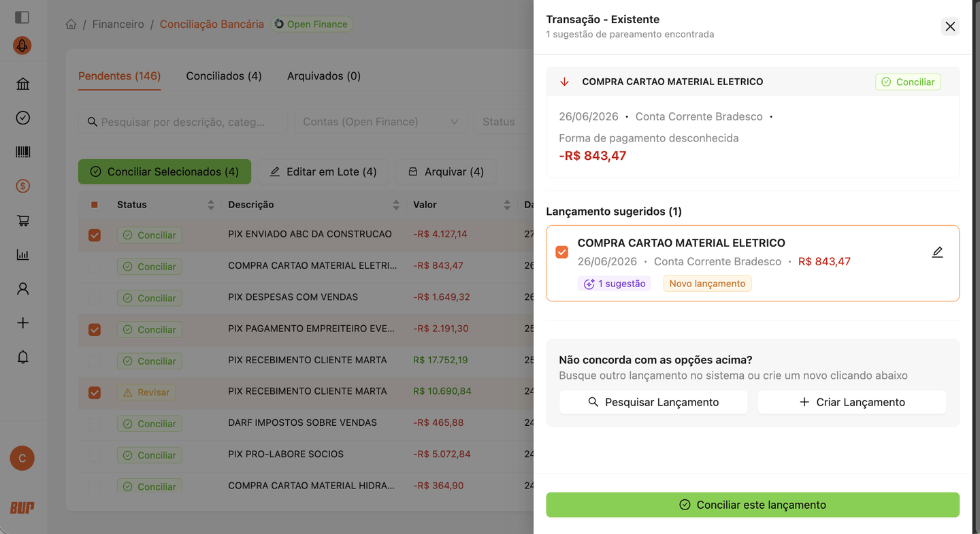
Task: Uncheck the PIX ENVIADO ABC DA CONSTRUCAO row
Action: [x=95, y=235]
